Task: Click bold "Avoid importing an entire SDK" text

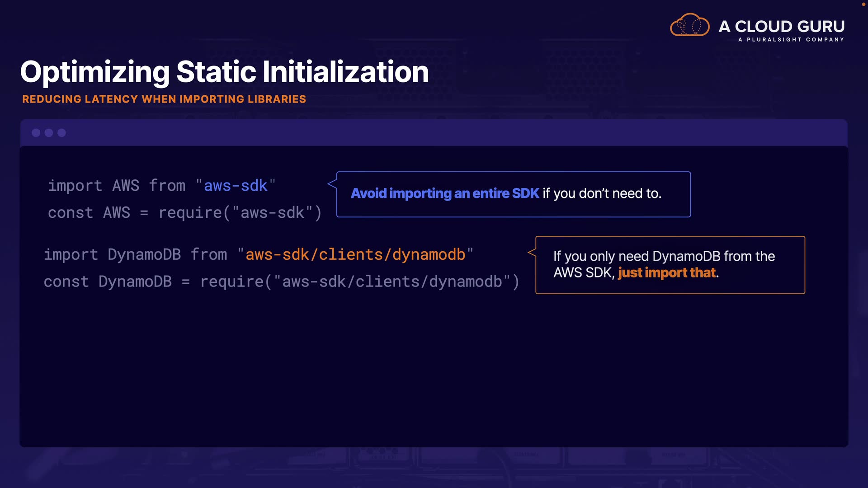Action: [445, 193]
